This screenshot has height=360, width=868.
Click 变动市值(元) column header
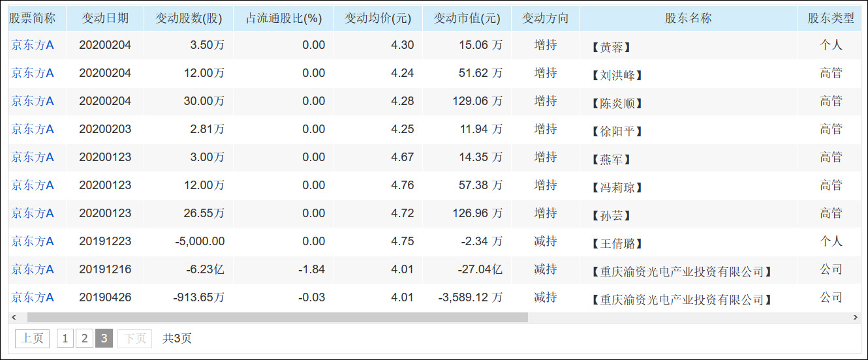pos(467,18)
